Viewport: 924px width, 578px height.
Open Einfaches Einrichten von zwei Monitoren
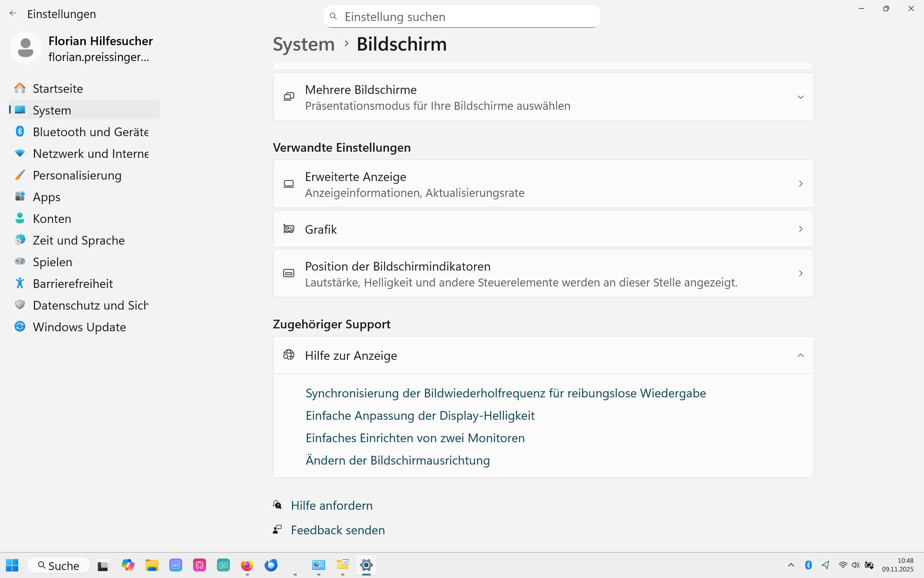[415, 438]
